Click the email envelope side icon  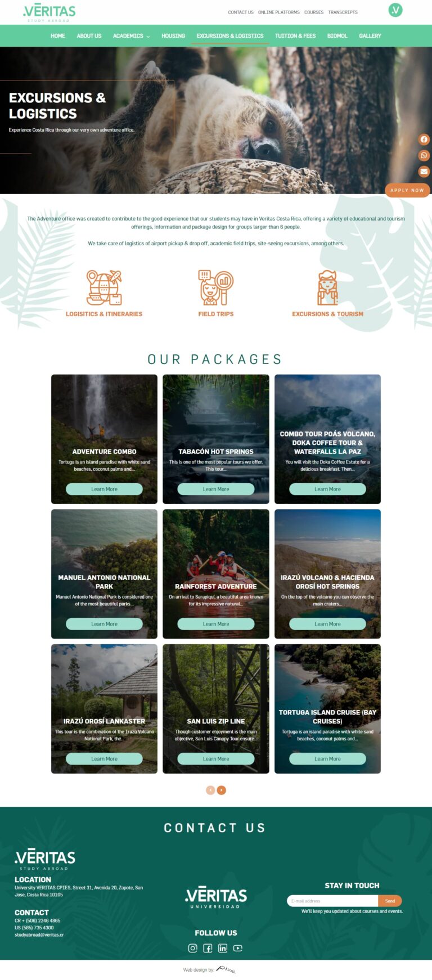[x=424, y=171]
